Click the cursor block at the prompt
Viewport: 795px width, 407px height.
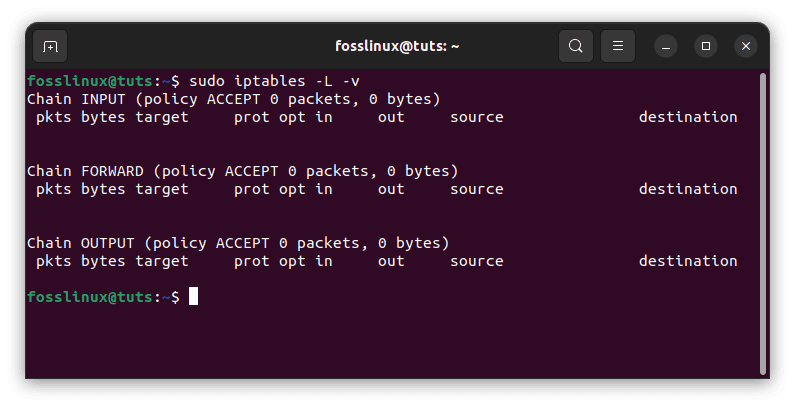[194, 297]
